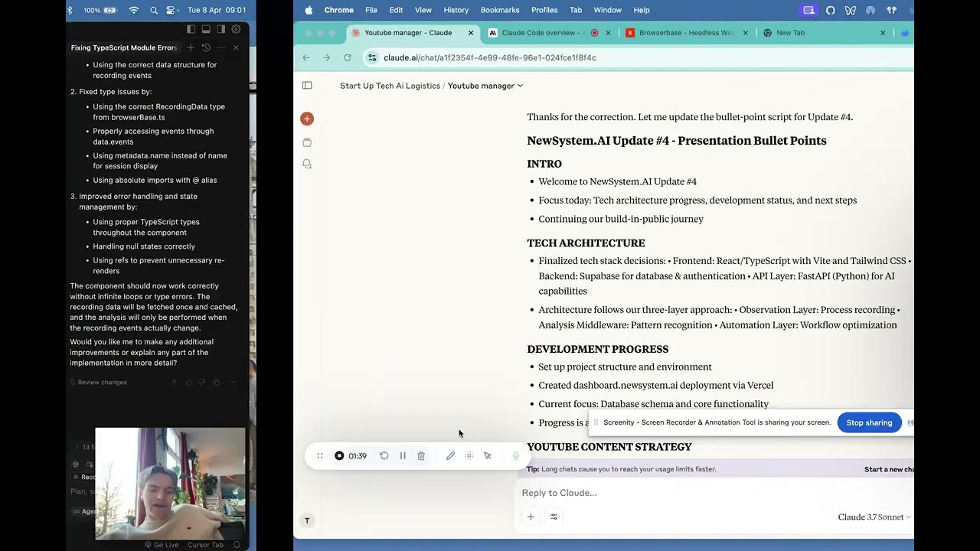This screenshot has height=551, width=980.
Task: Open Cursor settings gear icon
Action: pos(236,29)
